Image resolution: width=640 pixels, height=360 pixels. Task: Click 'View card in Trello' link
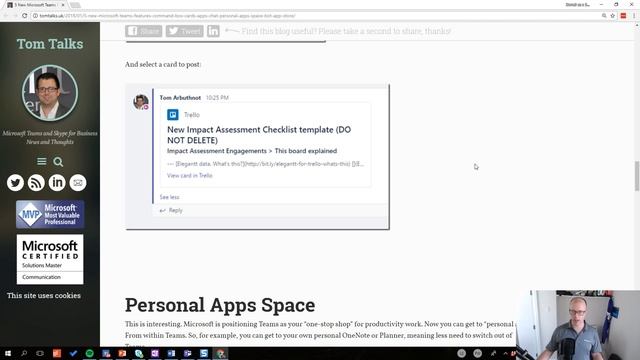click(190, 176)
